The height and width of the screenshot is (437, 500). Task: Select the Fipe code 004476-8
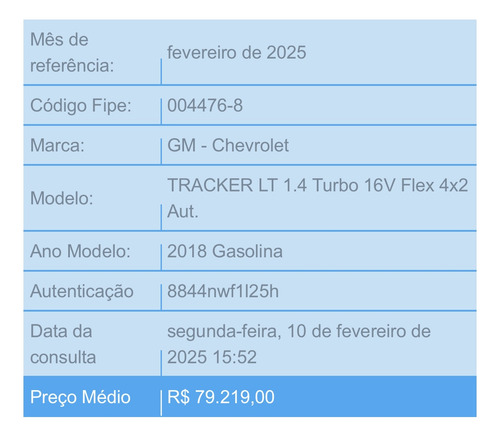pos(205,106)
